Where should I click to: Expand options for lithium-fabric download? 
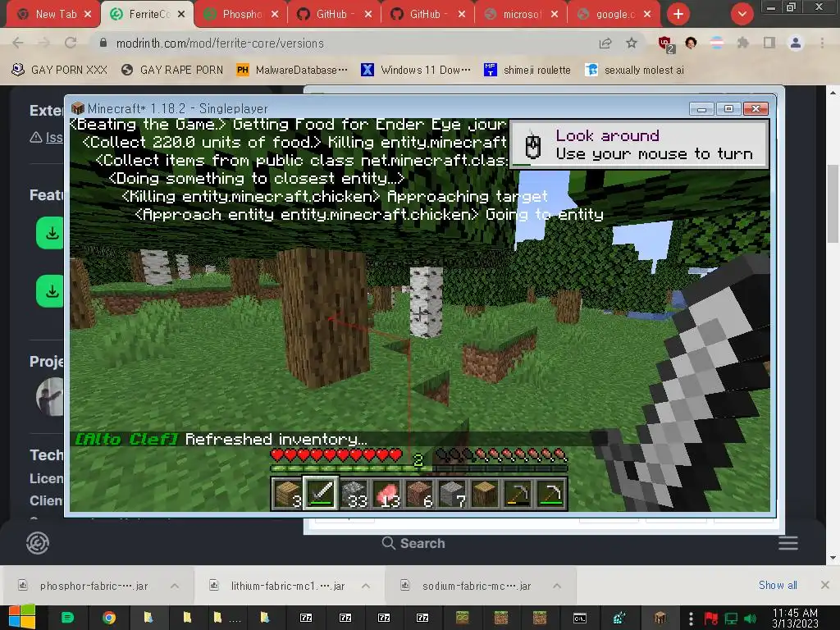(x=366, y=586)
